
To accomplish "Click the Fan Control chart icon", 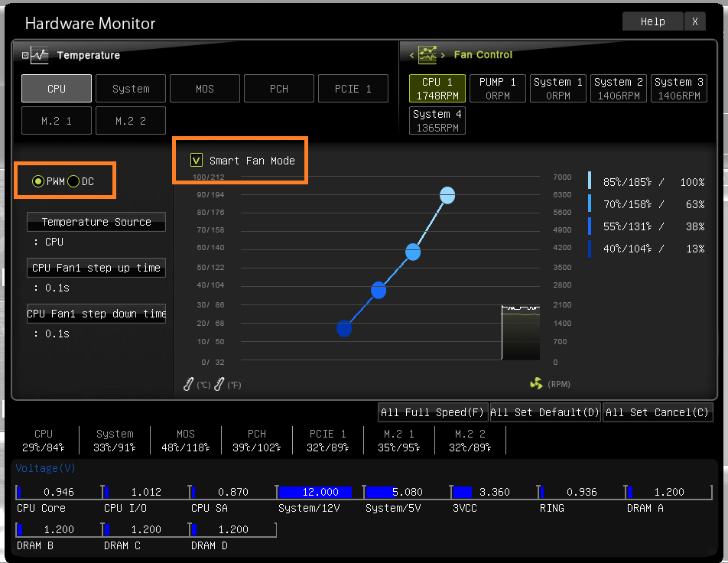I will pyautogui.click(x=427, y=55).
